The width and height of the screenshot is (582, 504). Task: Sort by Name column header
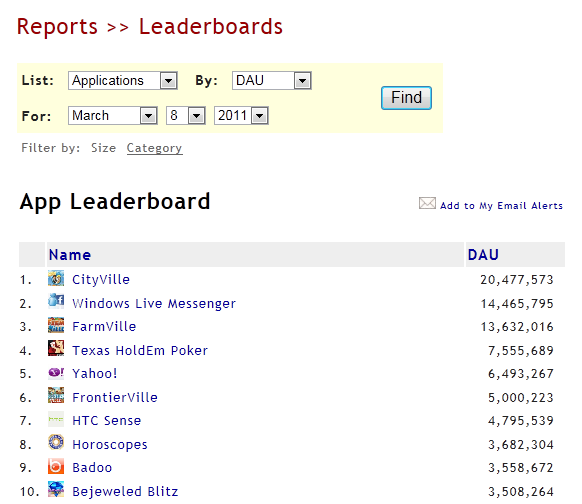70,255
